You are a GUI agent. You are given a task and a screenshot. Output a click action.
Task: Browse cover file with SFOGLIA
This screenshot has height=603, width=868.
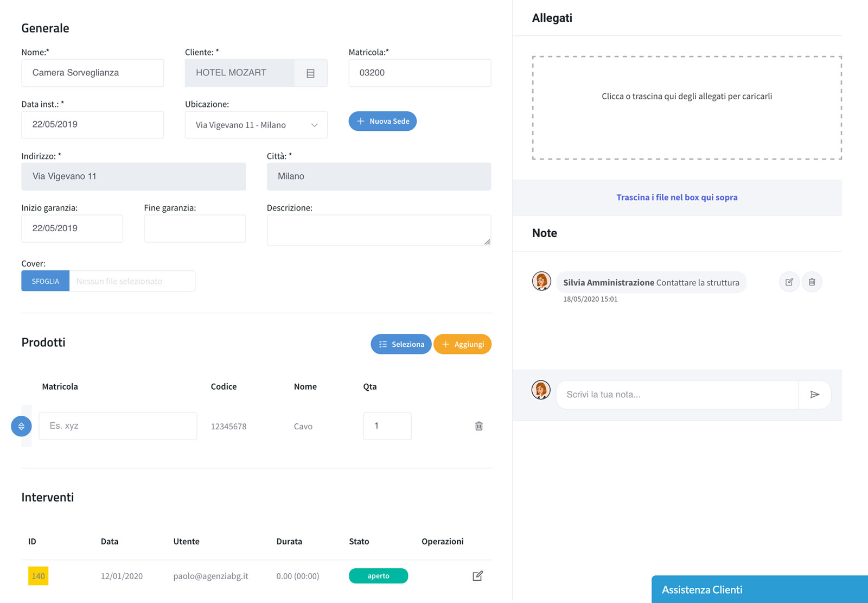pyautogui.click(x=46, y=281)
